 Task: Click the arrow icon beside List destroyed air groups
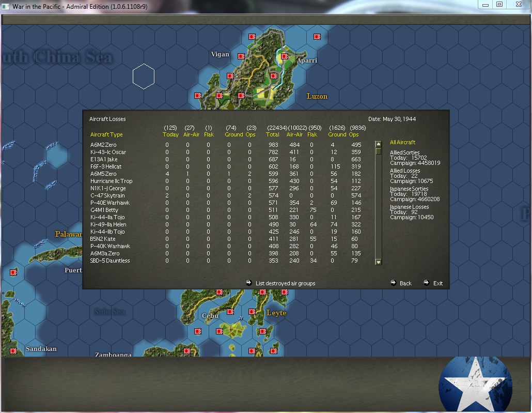pyautogui.click(x=248, y=283)
